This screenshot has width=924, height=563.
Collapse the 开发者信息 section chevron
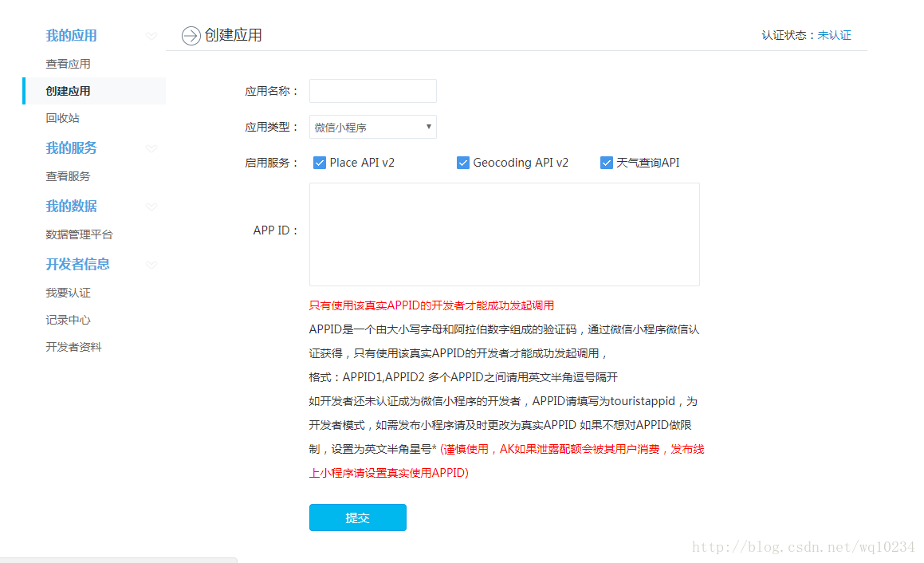(151, 265)
